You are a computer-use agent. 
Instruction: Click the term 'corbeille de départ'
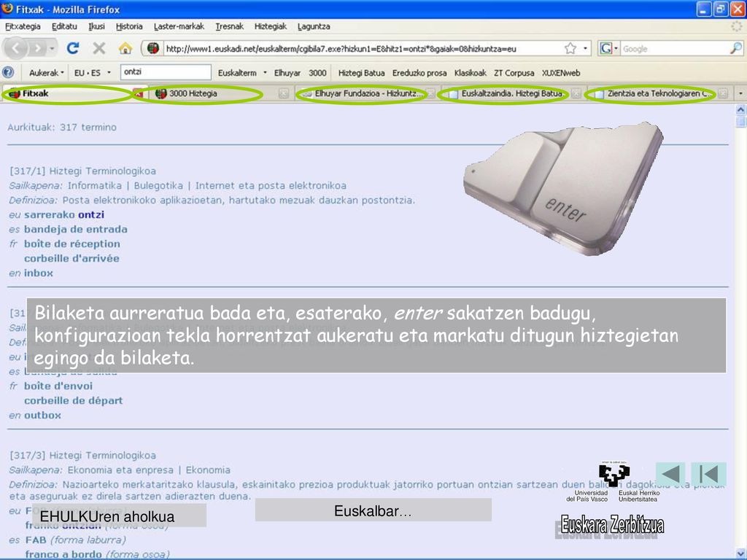point(74,400)
